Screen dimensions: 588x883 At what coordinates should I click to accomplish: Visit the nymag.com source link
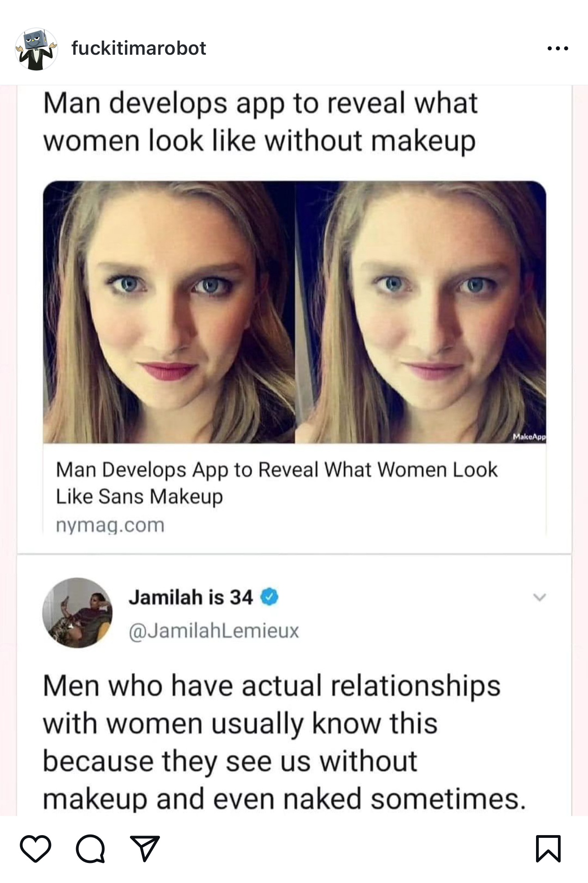tap(110, 525)
